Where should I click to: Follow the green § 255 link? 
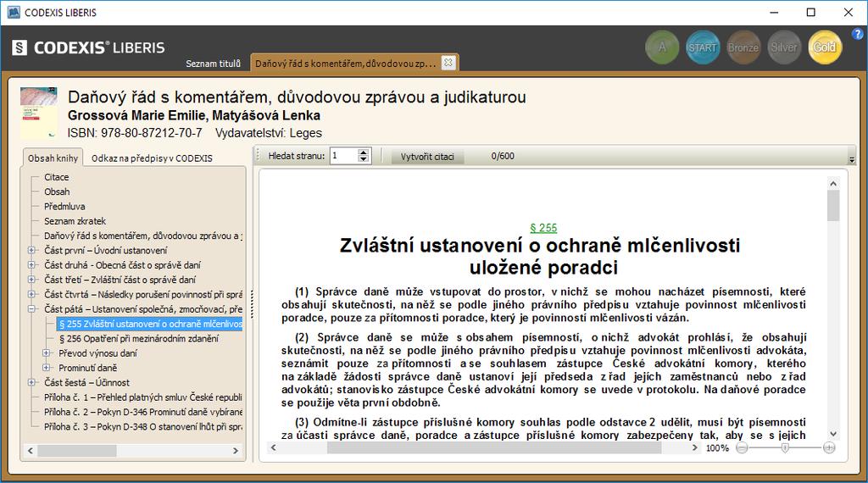point(543,228)
